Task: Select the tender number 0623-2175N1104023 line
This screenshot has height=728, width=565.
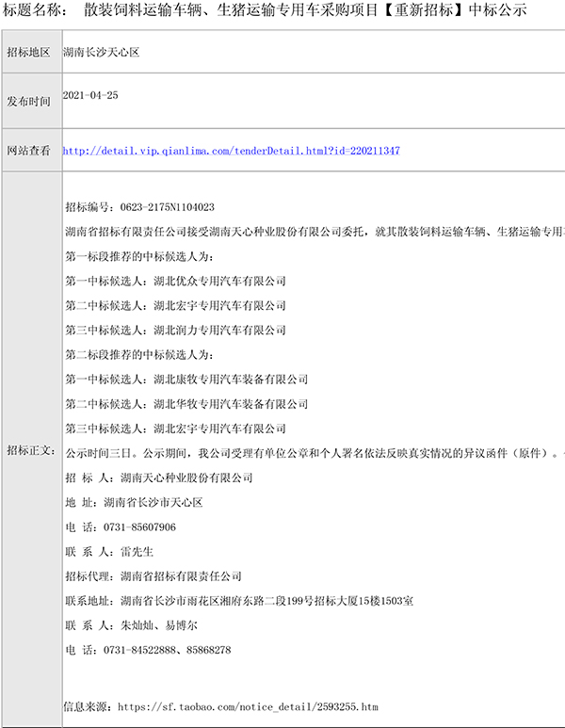Action: pyautogui.click(x=139, y=207)
